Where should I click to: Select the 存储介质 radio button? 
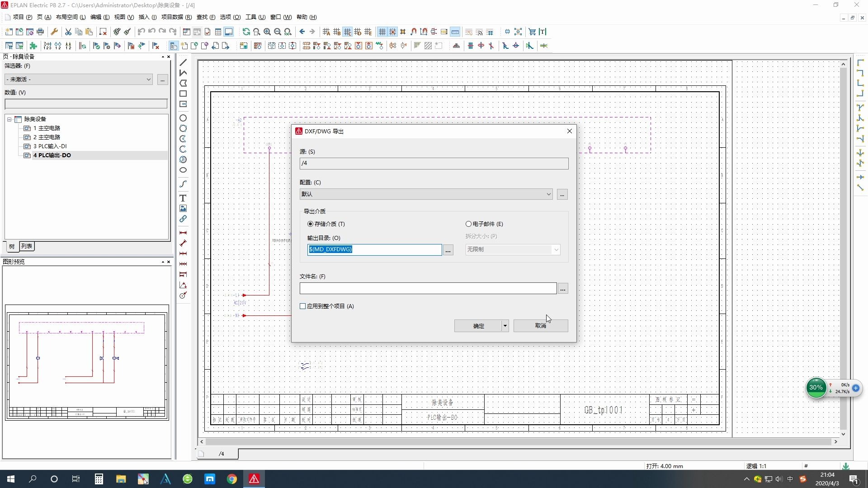(310, 224)
